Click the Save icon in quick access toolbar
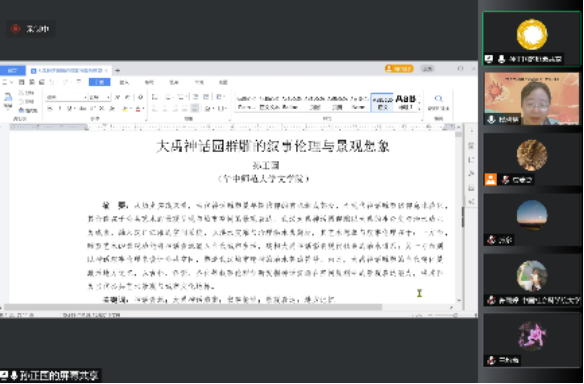The width and height of the screenshot is (584, 384). [22, 82]
